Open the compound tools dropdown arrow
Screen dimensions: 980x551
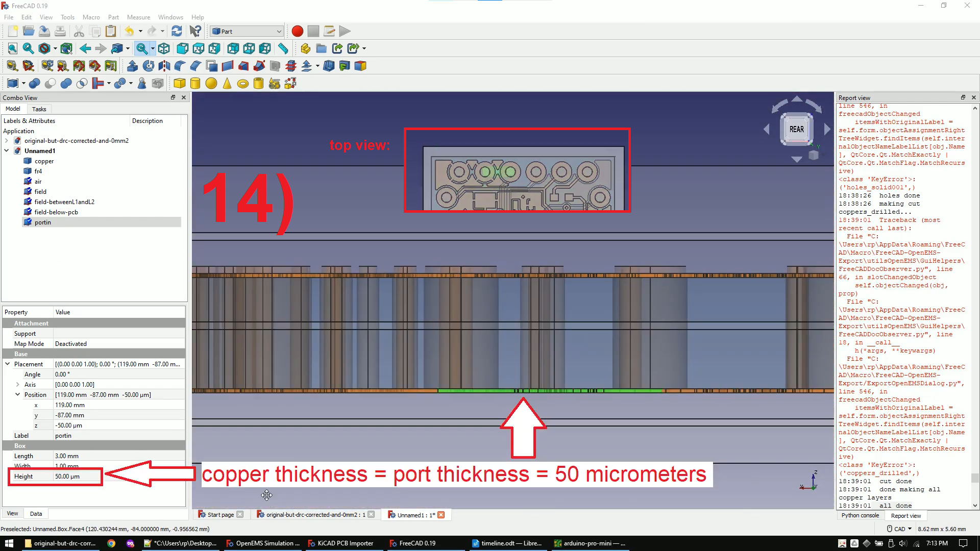23,83
